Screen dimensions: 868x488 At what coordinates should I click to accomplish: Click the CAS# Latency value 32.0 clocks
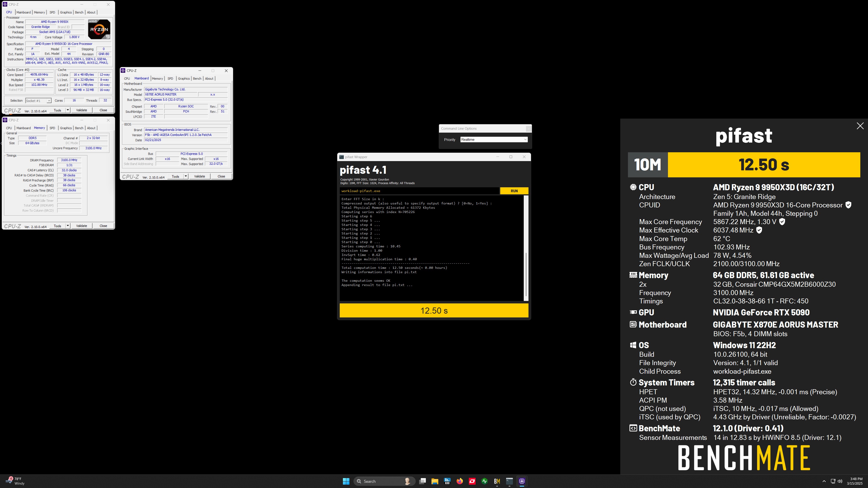coord(69,170)
